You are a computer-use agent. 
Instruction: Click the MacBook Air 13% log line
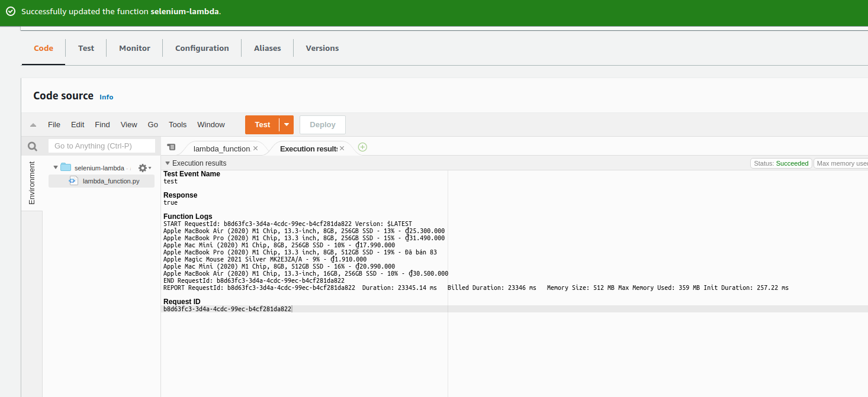pos(304,231)
